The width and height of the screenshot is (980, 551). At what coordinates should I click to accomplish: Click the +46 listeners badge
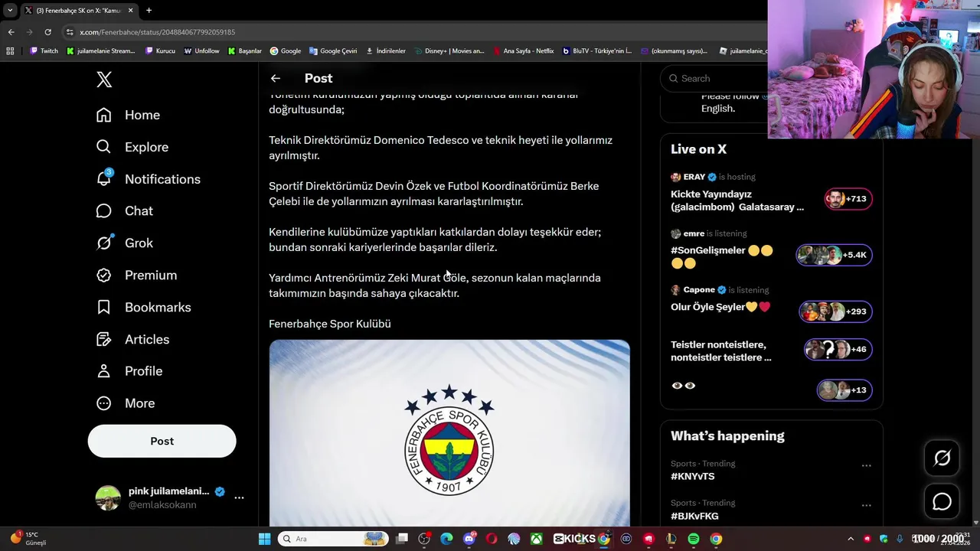point(838,350)
